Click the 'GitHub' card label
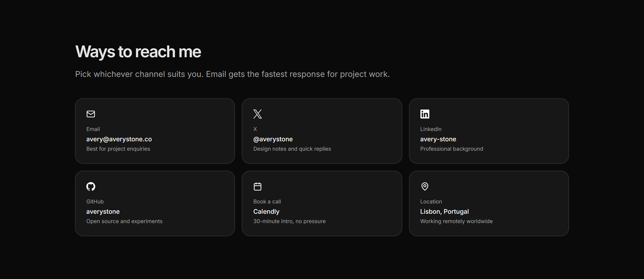Viewport: 644px width, 279px height. (x=95, y=201)
